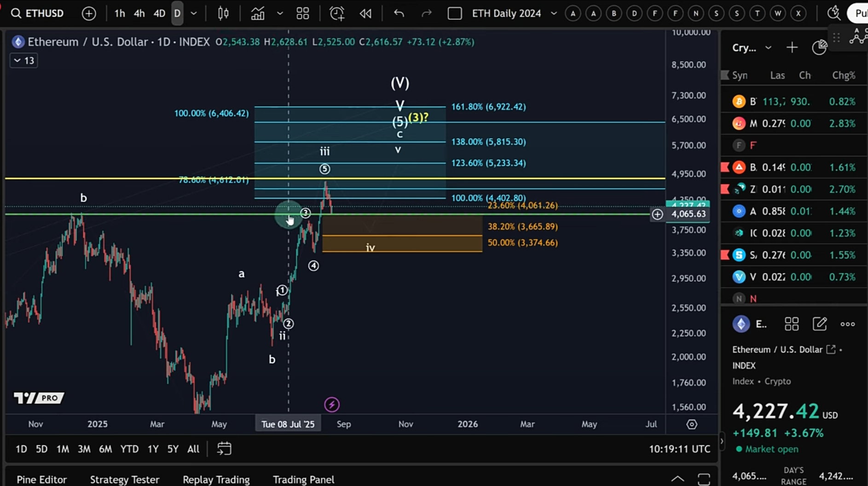The width and height of the screenshot is (868, 486).
Task: Set date range to 6M
Action: (x=105, y=449)
